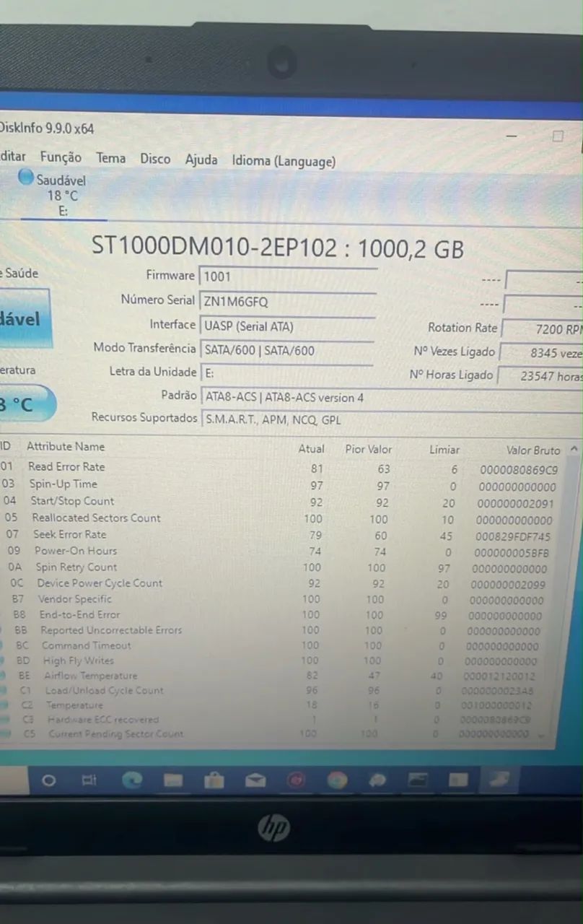Screen dimensions: 583x924
Task: Click the Firmware field showing 1001
Action: point(288,276)
